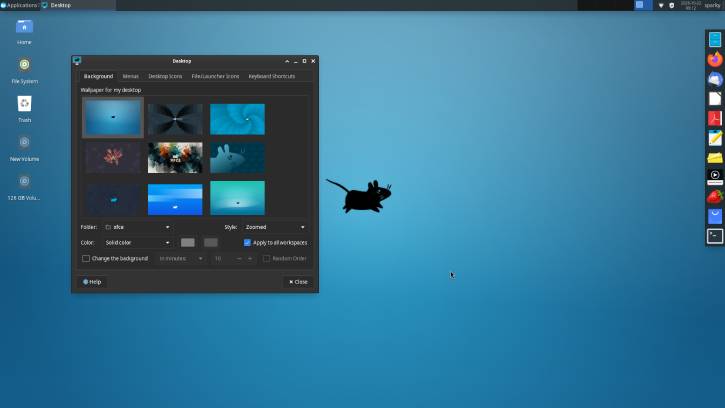Select the dark navy wallpaper thumbnail
This screenshot has height=408, width=725.
(x=113, y=199)
